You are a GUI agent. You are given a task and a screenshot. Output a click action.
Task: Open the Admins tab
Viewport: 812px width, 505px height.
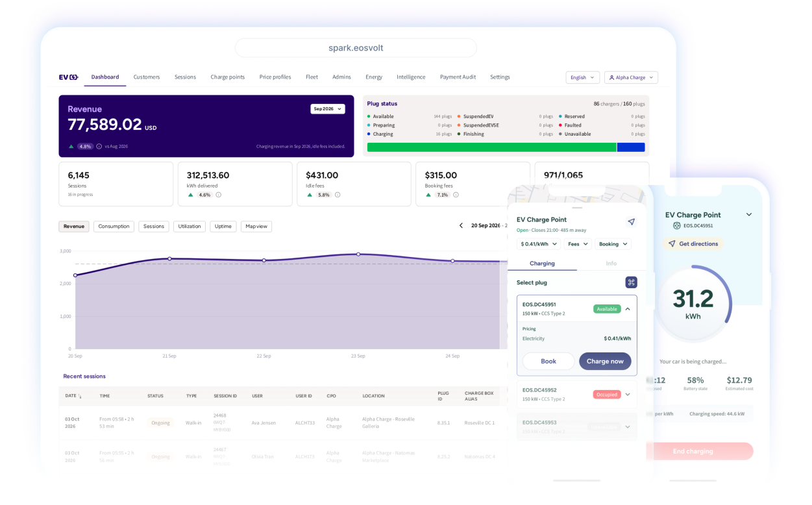click(x=341, y=77)
